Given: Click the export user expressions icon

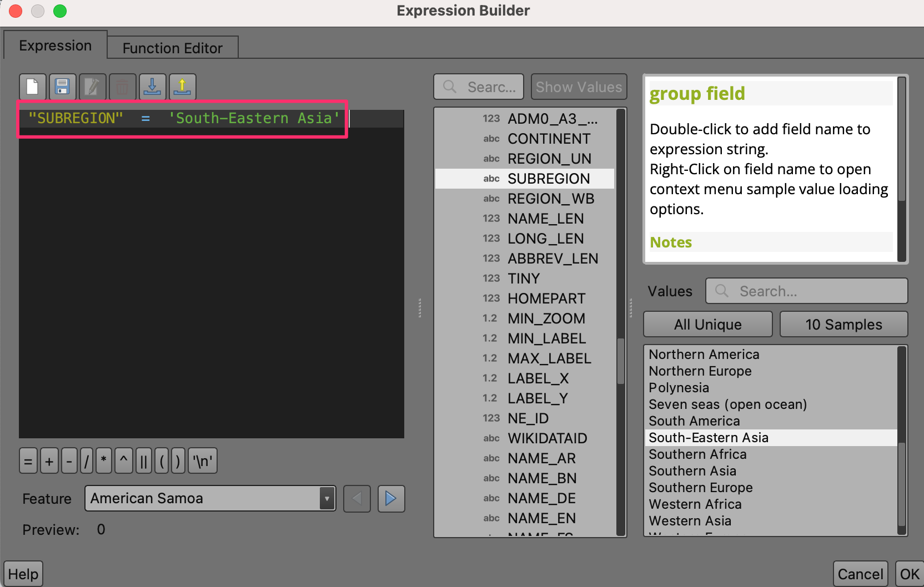Looking at the screenshot, I should click(182, 87).
